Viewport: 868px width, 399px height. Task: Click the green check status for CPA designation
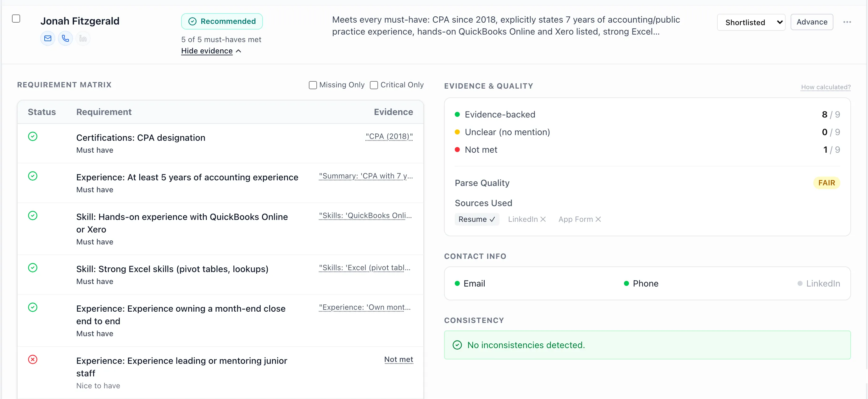click(33, 136)
